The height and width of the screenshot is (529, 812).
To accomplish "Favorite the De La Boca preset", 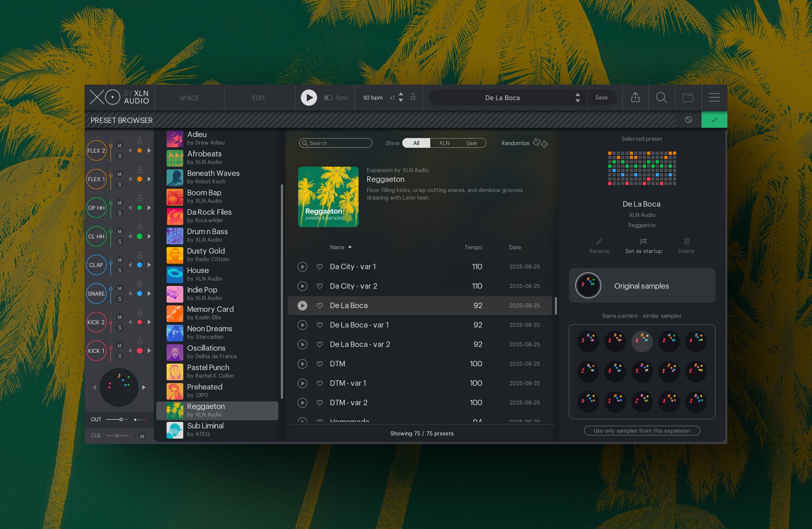I will point(320,306).
